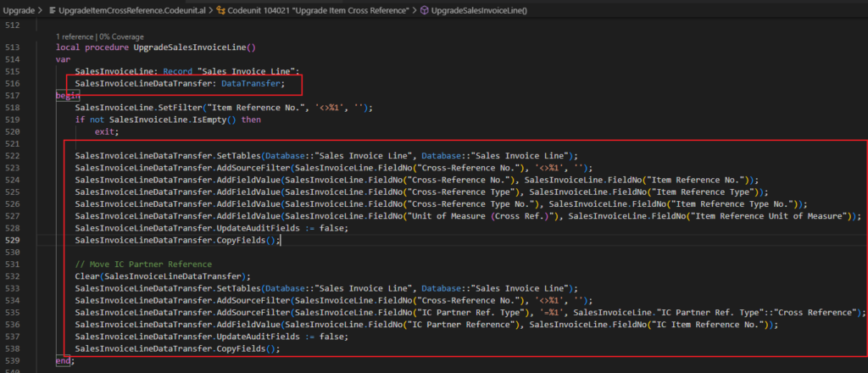The width and height of the screenshot is (868, 373).
Task: Click the 'end;' keyword on line 539
Action: pyautogui.click(x=64, y=360)
